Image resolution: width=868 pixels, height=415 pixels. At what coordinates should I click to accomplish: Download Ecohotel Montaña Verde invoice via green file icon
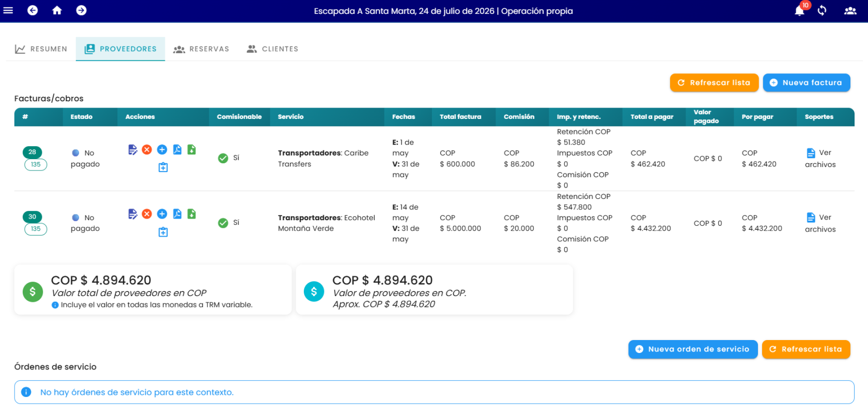coord(192,214)
